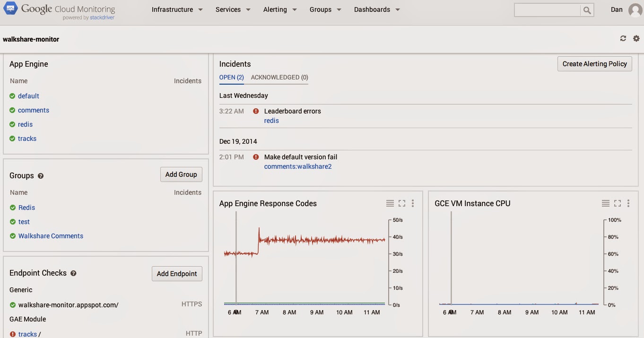The image size is (644, 338).
Task: Expand GCE VM Instance CPU chart fullscreen
Action: [x=617, y=203]
